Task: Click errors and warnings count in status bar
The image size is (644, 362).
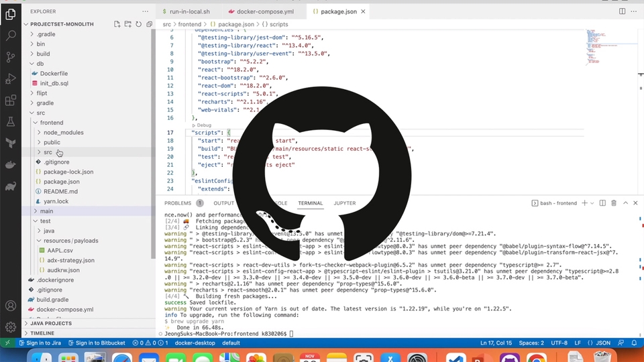Action: [x=150, y=343]
